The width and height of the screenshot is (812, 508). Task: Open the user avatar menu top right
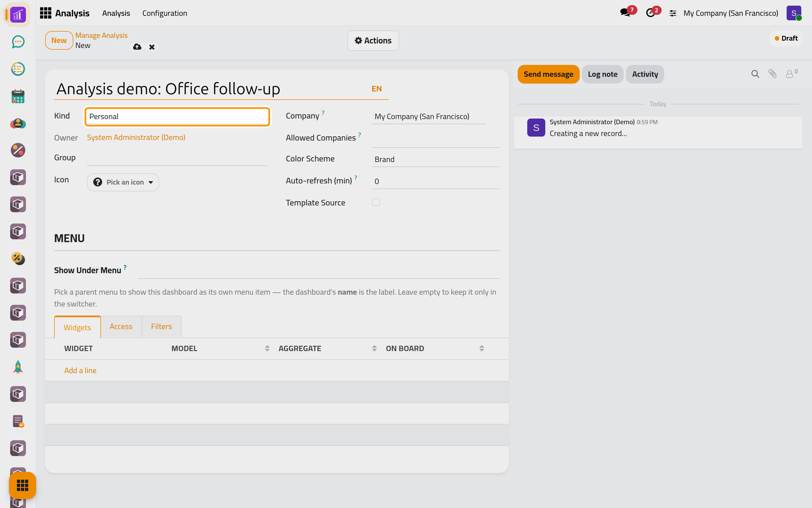coord(794,13)
